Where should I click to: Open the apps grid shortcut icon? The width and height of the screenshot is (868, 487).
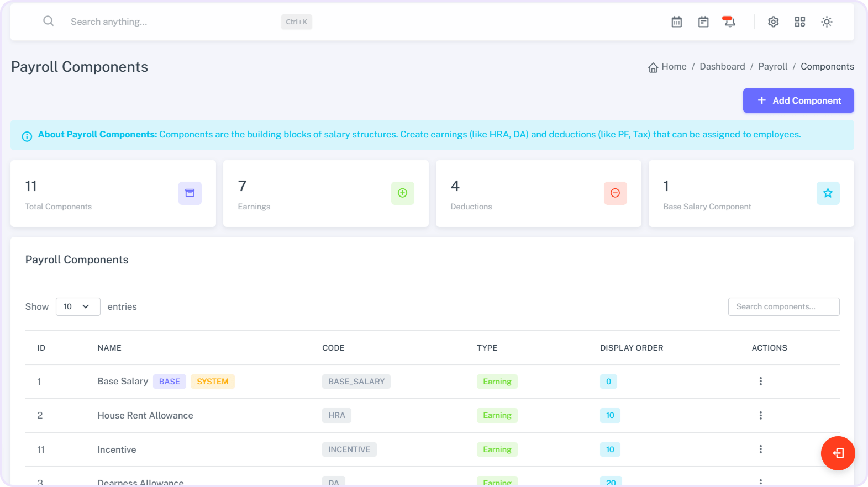point(799,22)
